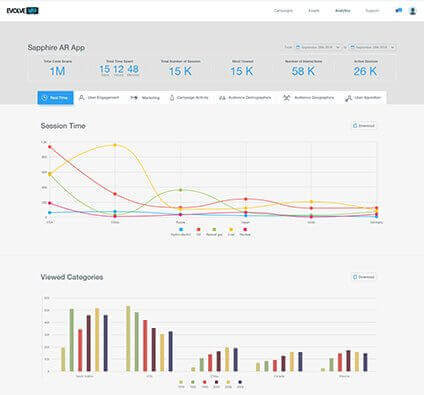Toggle the olive green series in Session Time legend

coord(214,232)
